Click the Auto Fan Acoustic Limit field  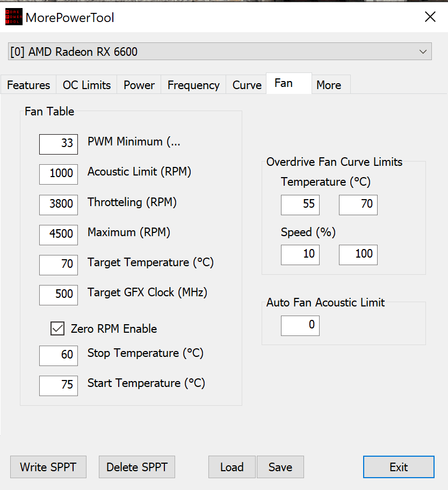pyautogui.click(x=300, y=326)
